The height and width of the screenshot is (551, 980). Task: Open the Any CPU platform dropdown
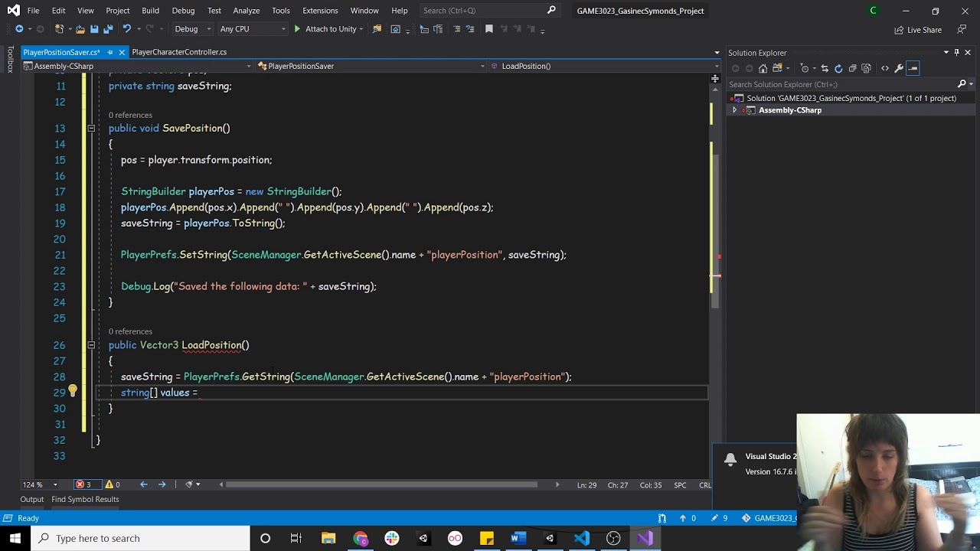[x=252, y=29]
